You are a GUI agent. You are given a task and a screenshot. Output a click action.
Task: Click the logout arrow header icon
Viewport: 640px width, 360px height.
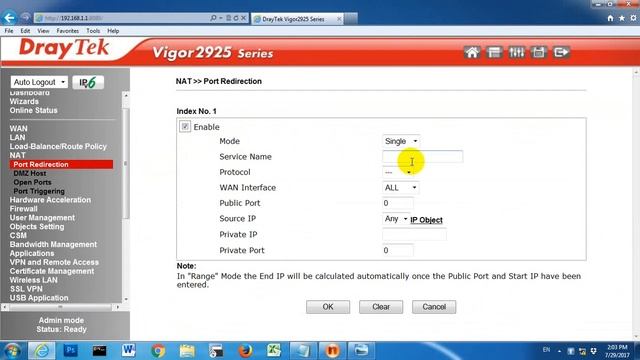click(x=561, y=52)
